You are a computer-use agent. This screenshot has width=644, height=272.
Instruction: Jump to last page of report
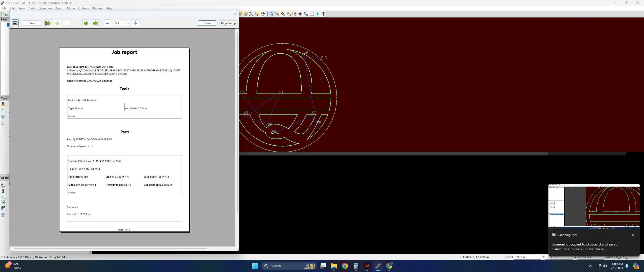[x=96, y=23]
